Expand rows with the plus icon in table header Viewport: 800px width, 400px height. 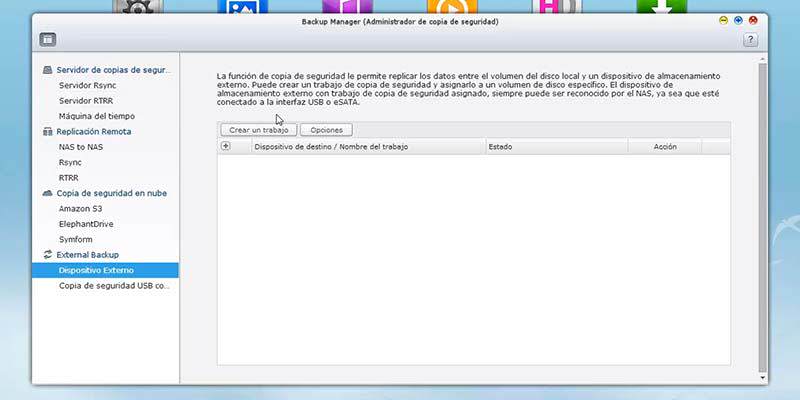click(x=226, y=146)
